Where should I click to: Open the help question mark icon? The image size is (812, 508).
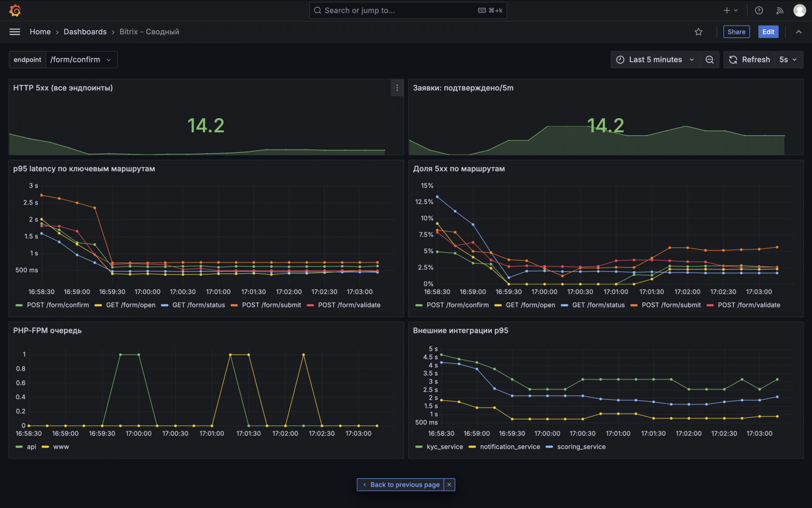(759, 10)
